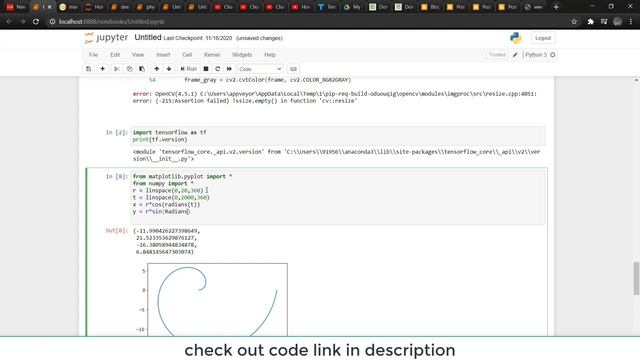640x360 pixels.
Task: Click the In [2] tensorflow code cell
Action: (338, 136)
